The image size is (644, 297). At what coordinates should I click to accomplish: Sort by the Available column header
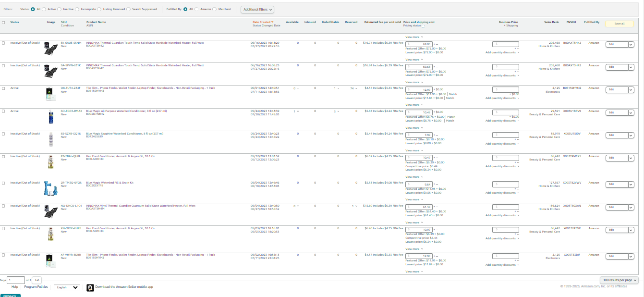[x=292, y=22]
